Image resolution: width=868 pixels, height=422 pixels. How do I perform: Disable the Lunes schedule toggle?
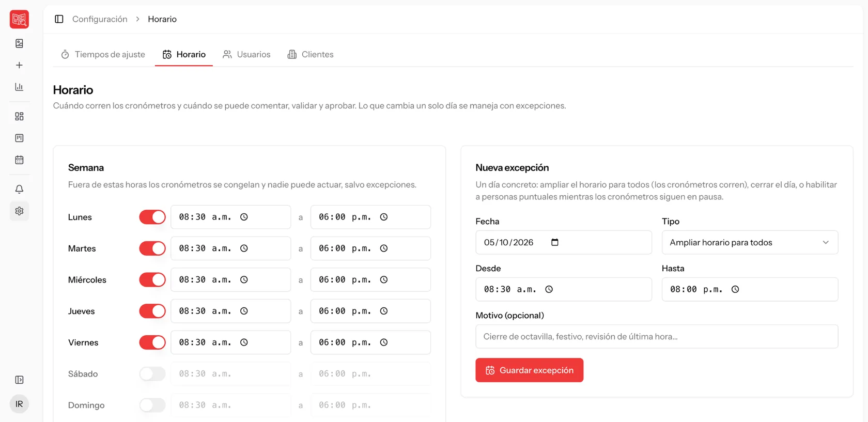pos(152,217)
